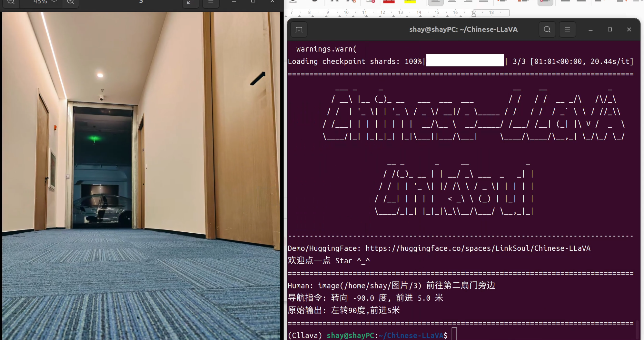Screen dimensions: 644x340
Task: Click the 'Loading checkpoint shards: 100%' text
Action: pyautogui.click(x=355, y=61)
